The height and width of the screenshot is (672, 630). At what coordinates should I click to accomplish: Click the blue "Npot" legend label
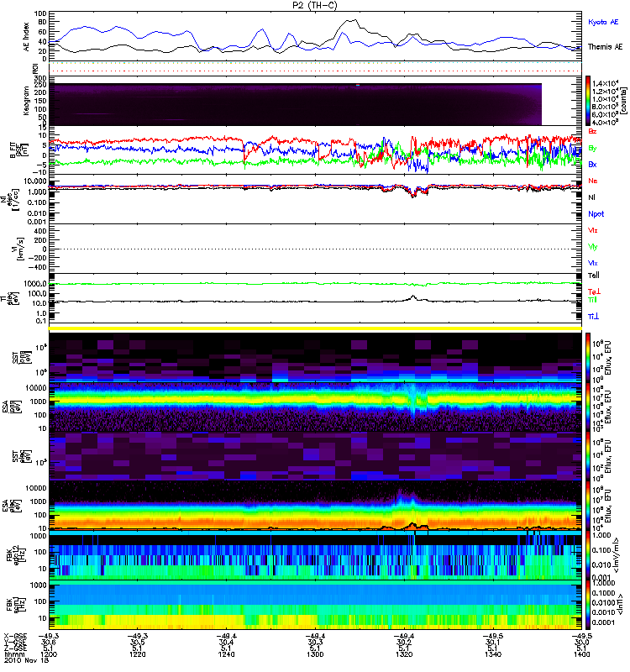click(596, 214)
